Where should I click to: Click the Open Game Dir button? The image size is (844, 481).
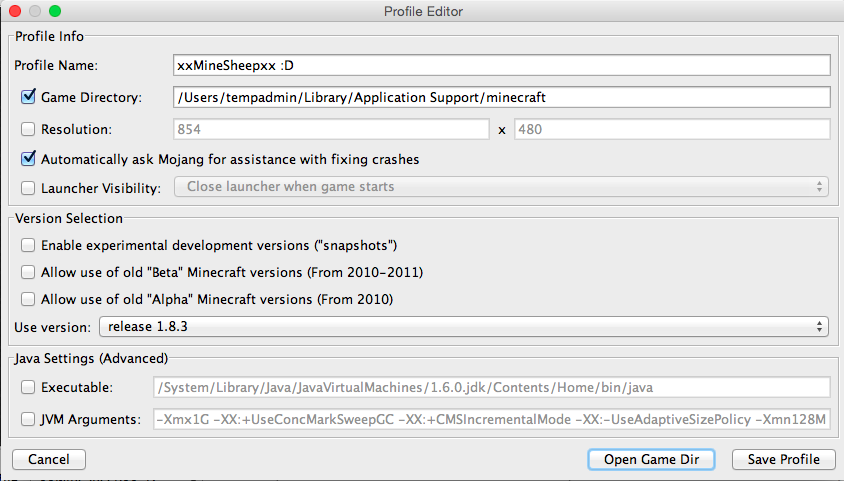(651, 460)
